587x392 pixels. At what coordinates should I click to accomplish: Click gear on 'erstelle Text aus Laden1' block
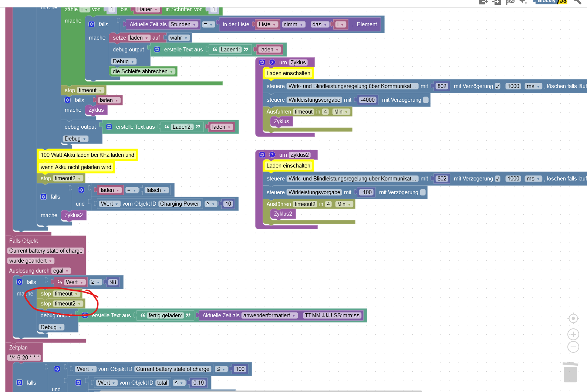[157, 50]
